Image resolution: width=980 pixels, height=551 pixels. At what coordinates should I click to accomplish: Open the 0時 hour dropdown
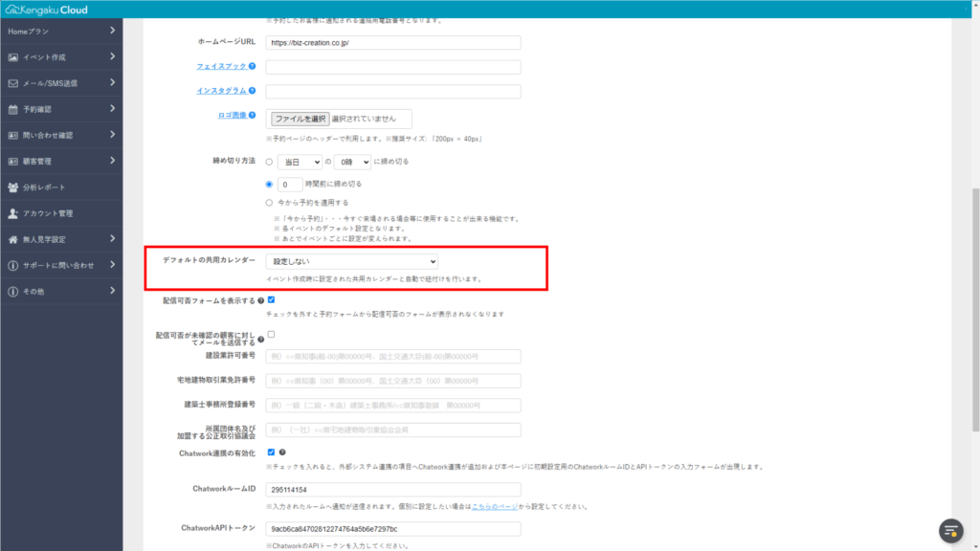(351, 162)
